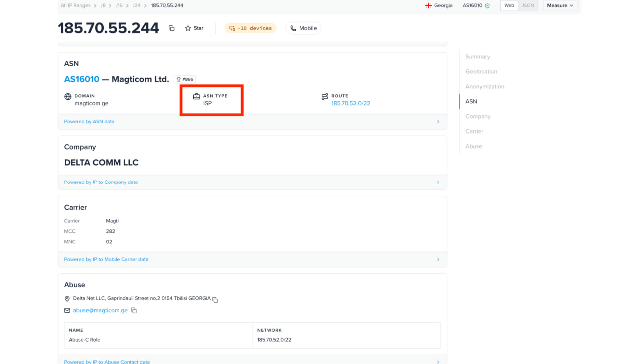The height and width of the screenshot is (364, 639).
Task: Copy the IP address 185.70.55.244
Action: 172,28
